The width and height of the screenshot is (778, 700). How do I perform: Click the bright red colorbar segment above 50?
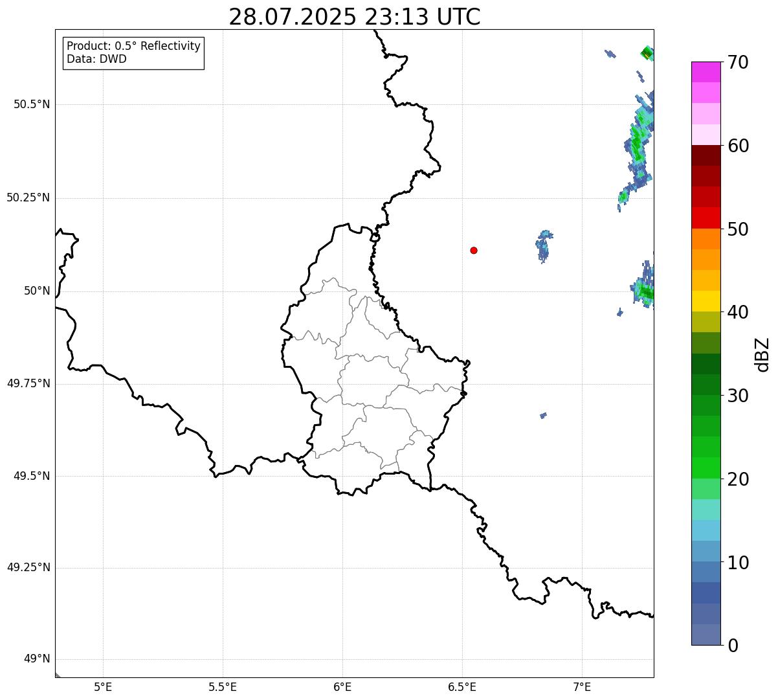pos(706,218)
